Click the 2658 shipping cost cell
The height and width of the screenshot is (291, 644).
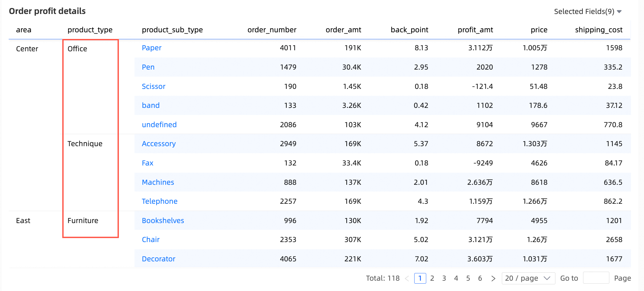coord(614,239)
